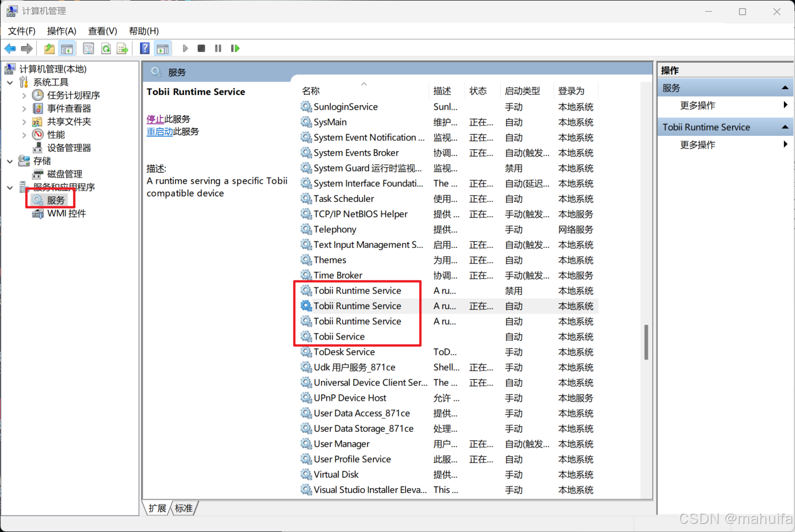795x532 pixels.
Task: Select 计算机管理(本地) root node
Action: [53, 69]
